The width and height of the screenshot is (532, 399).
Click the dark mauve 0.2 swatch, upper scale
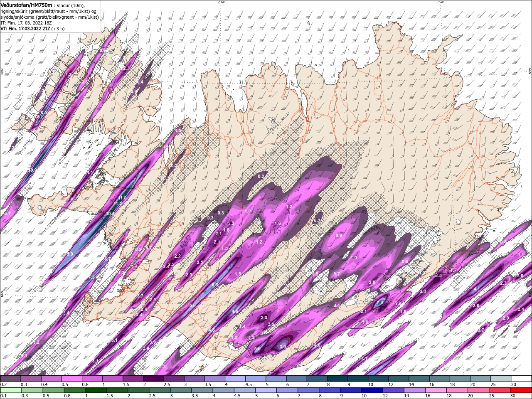pyautogui.click(x=11, y=379)
